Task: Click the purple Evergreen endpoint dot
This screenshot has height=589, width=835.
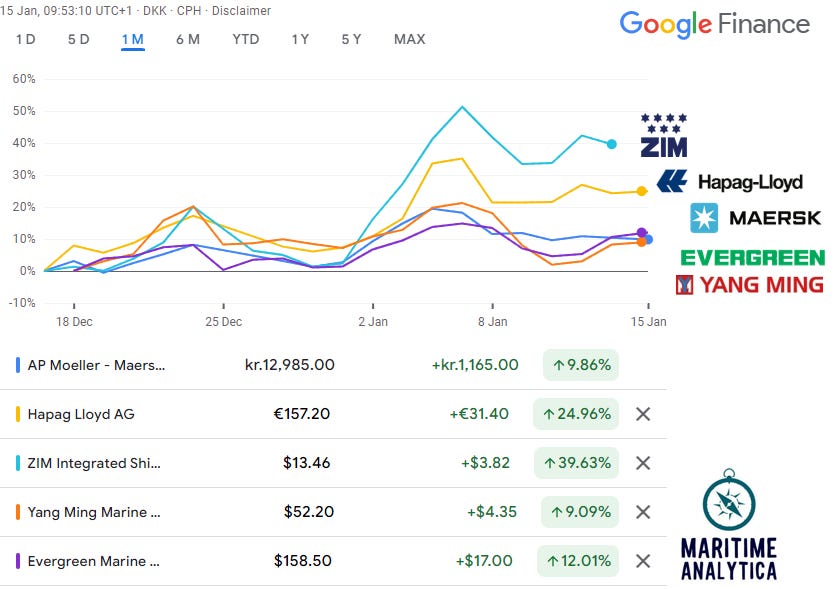Action: (x=642, y=233)
